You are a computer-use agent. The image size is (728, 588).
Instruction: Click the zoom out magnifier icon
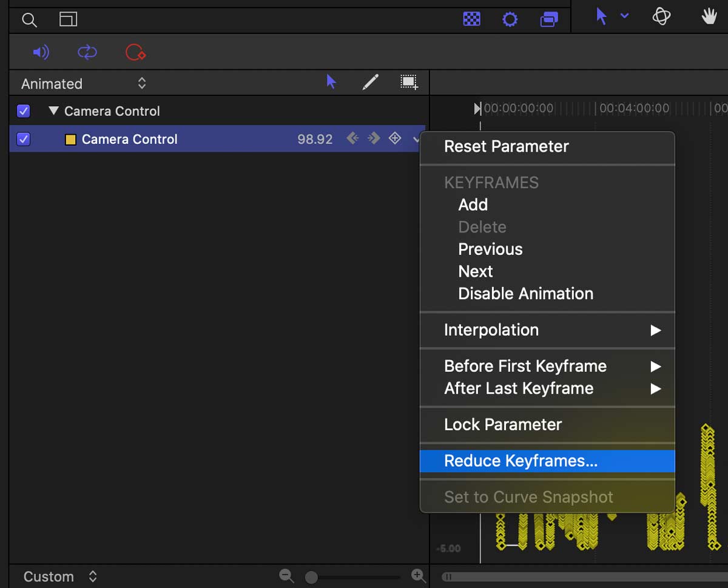(286, 576)
